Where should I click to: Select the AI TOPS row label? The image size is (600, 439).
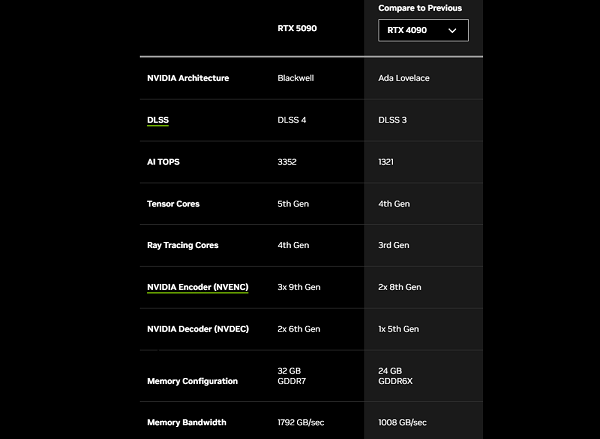click(x=163, y=162)
